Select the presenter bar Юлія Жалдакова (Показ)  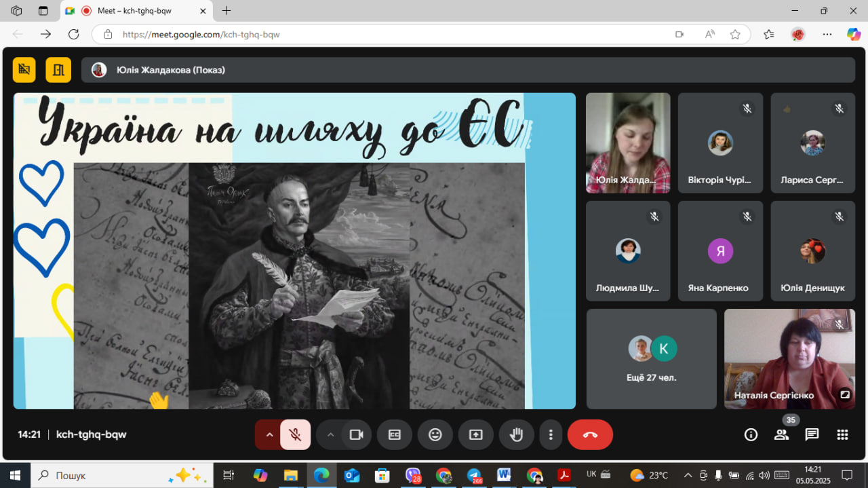[x=468, y=70]
